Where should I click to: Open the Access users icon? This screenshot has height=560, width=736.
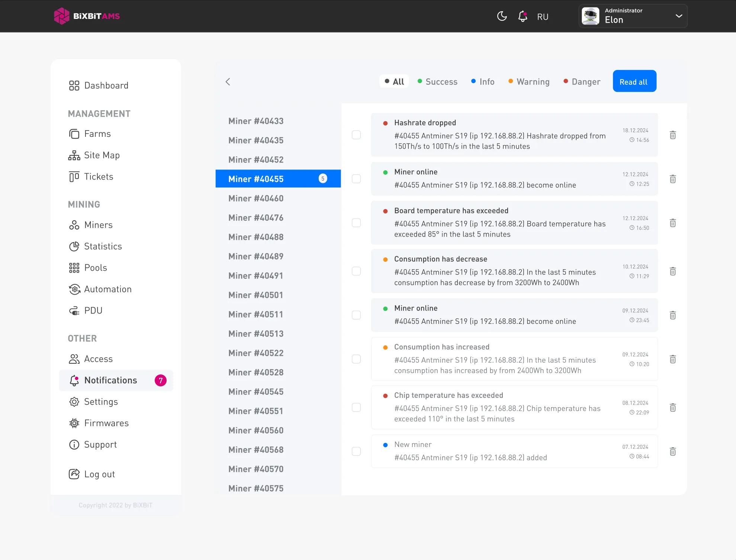point(74,359)
